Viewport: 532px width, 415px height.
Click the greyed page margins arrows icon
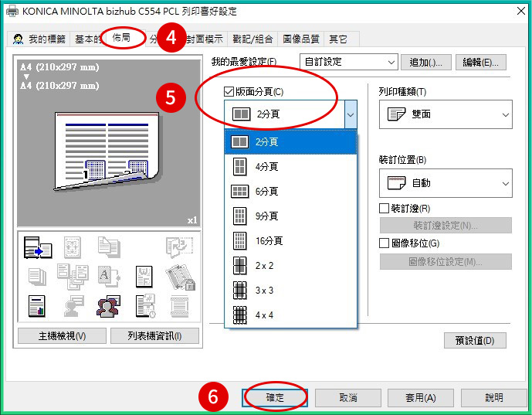[x=73, y=247]
